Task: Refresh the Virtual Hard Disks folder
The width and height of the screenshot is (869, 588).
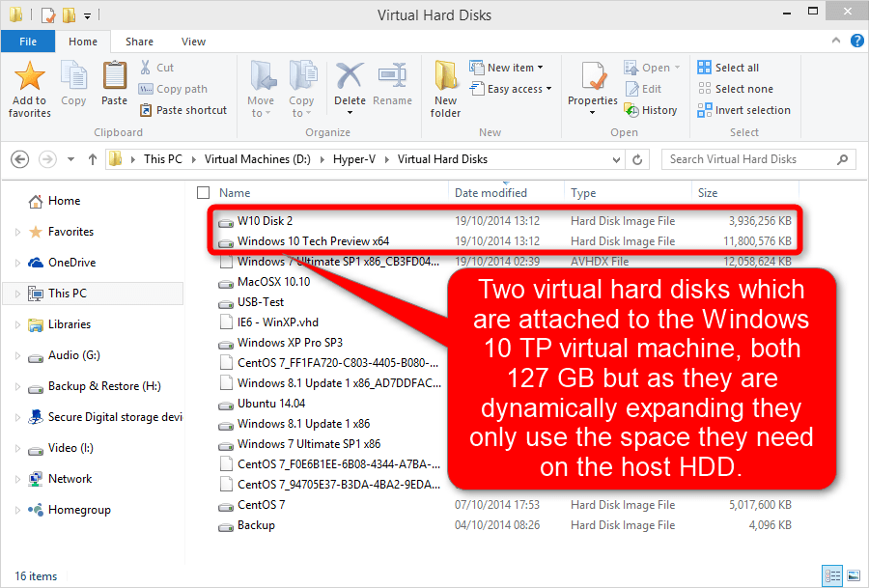Action: click(637, 159)
